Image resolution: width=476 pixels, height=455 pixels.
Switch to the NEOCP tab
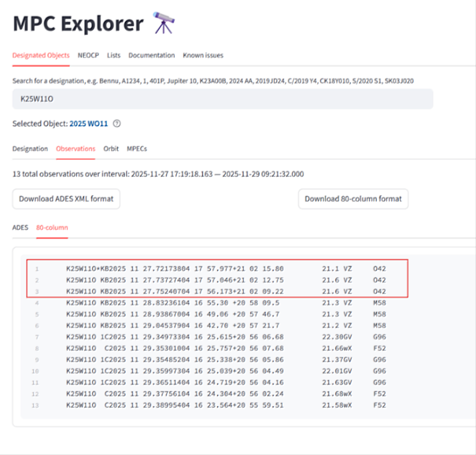point(88,55)
